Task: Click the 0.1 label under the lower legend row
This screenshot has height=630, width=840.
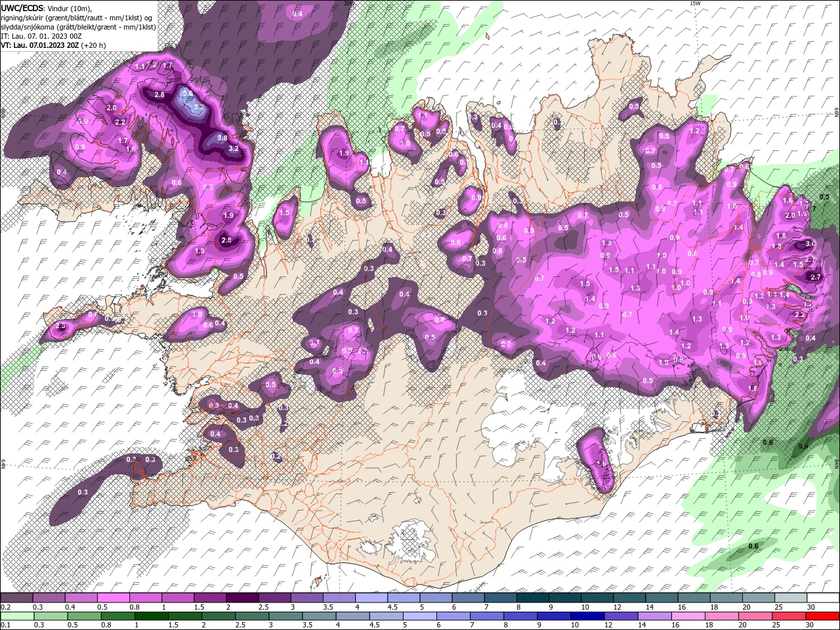Action: point(5,625)
